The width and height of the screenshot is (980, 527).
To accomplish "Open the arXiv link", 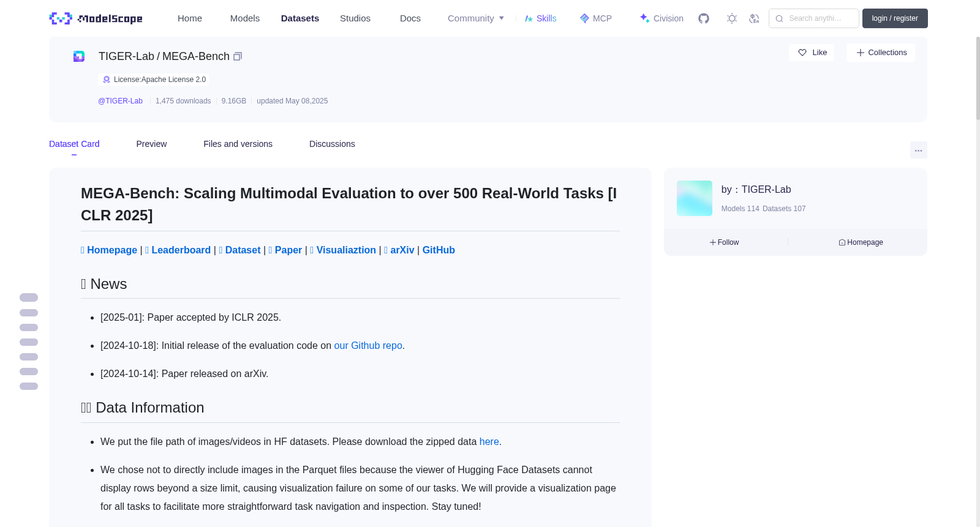I will tap(399, 250).
